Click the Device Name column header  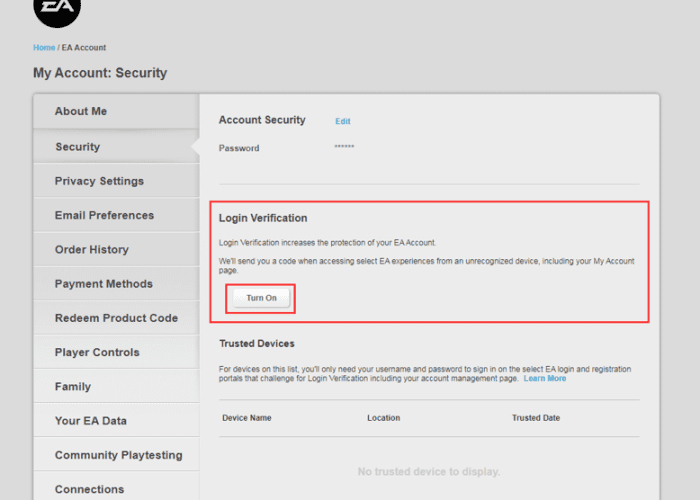tap(247, 418)
